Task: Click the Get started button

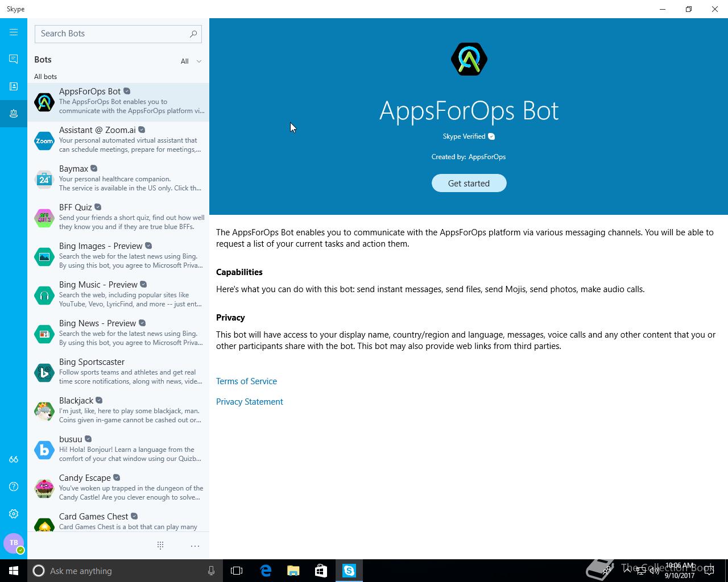Action: pos(469,183)
